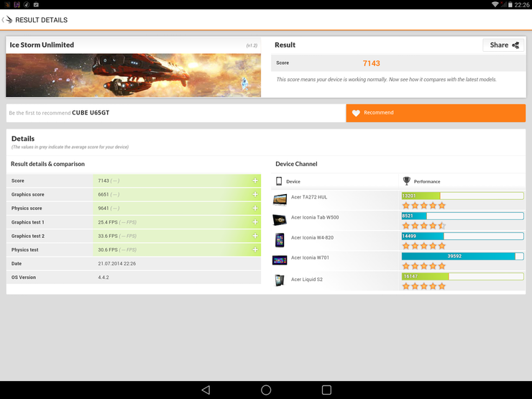Screen dimensions: 532x399
Task: Expand the Graphics test 1 row
Action: 255,222
